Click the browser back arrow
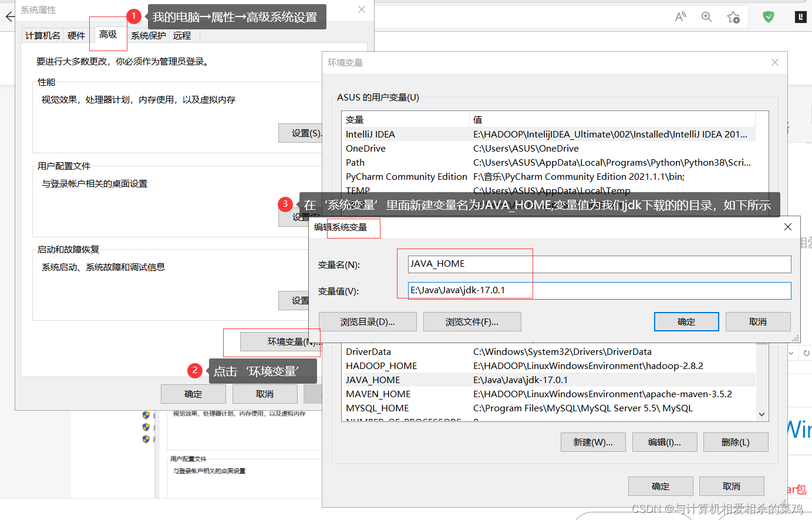Screen dimensions: 812x520 (x=9, y=16)
